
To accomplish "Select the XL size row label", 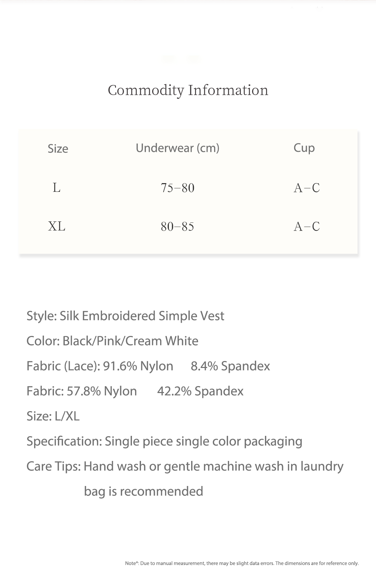I will [56, 226].
